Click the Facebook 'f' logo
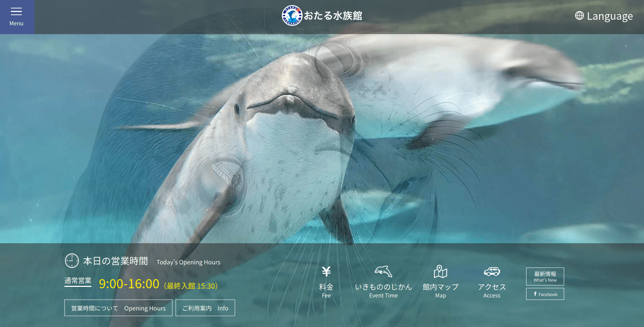This screenshot has height=327, width=644. 535,294
